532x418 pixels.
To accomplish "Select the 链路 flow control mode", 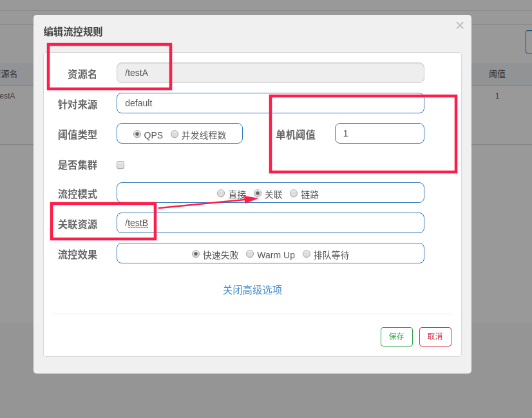I will [294, 193].
